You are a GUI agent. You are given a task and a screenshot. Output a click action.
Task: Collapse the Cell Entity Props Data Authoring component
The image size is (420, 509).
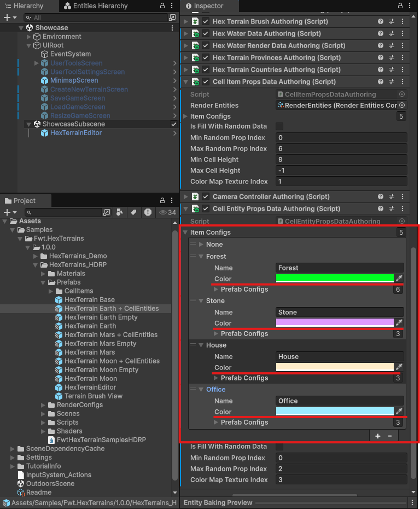tap(186, 209)
